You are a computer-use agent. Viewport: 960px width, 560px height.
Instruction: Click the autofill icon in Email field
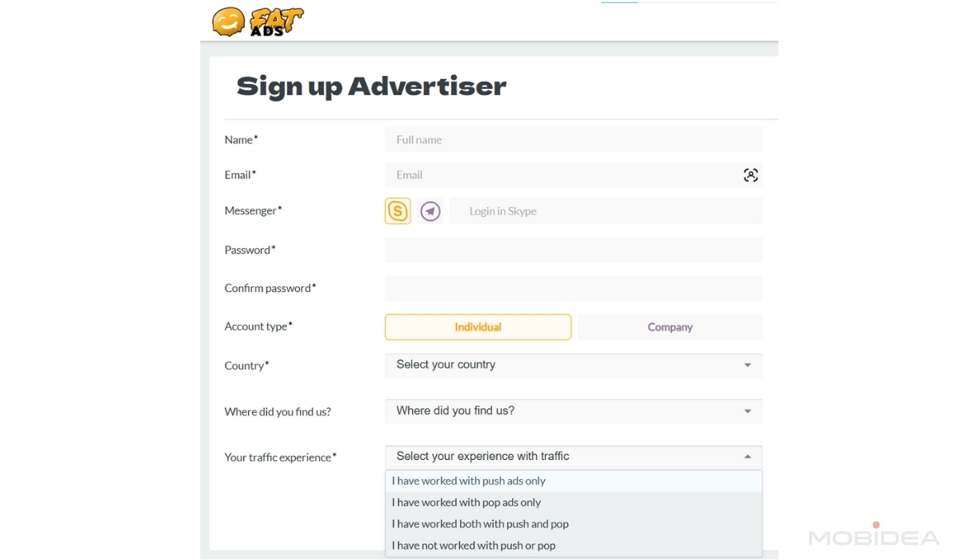click(x=750, y=175)
